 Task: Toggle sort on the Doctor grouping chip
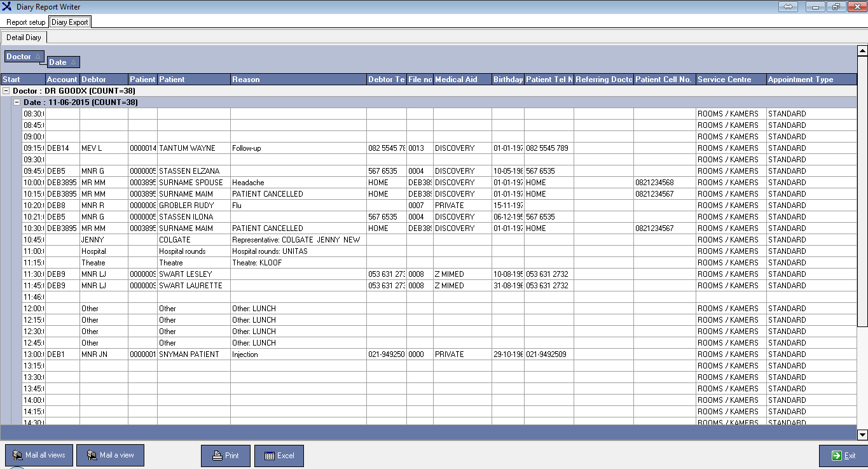[24, 57]
